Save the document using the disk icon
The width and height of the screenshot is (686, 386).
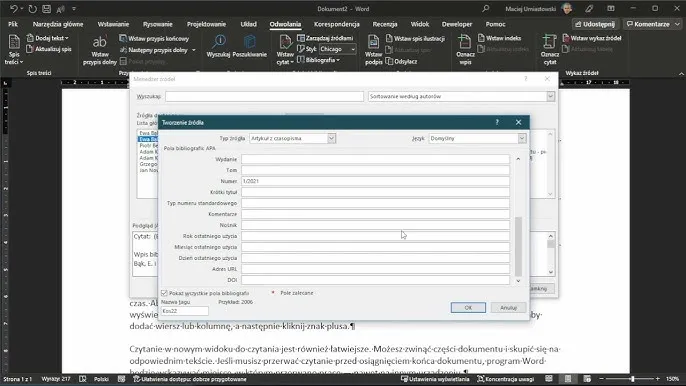point(46,9)
